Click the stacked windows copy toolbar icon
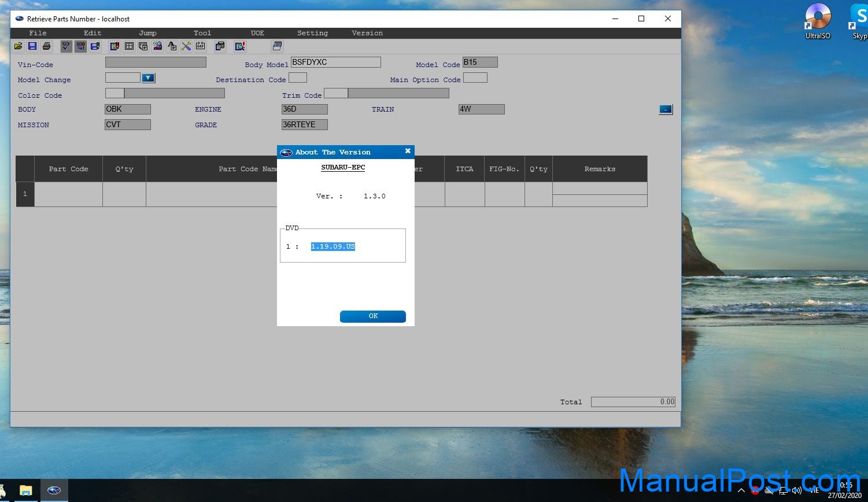Screen dimensions: 868x502 pyautogui.click(x=220, y=46)
